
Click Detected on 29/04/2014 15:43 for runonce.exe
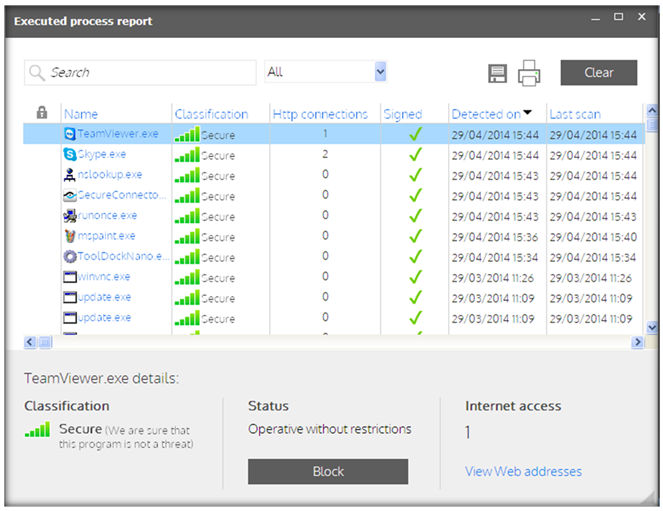(495, 217)
